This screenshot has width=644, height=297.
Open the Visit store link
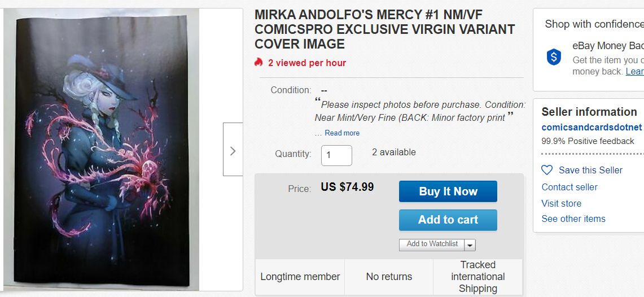(561, 203)
